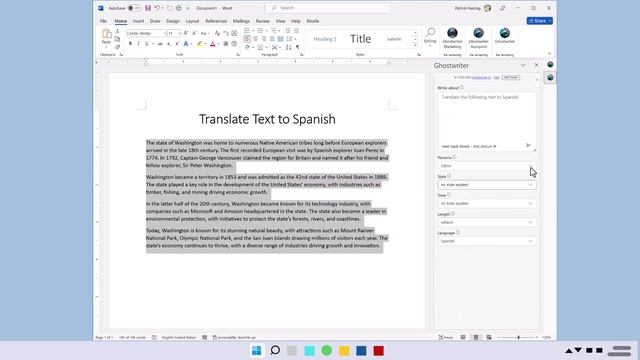The image size is (640, 360).
Task: Switch to the Insert tab
Action: pyautogui.click(x=138, y=21)
